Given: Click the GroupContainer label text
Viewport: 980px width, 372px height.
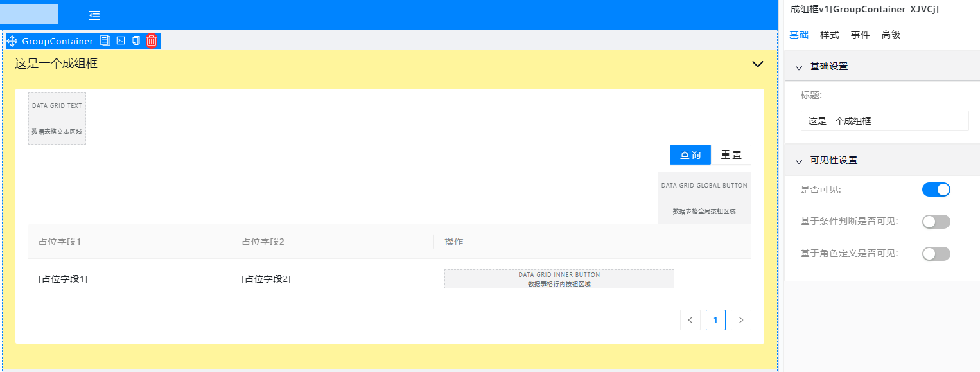Looking at the screenshot, I should (58, 41).
